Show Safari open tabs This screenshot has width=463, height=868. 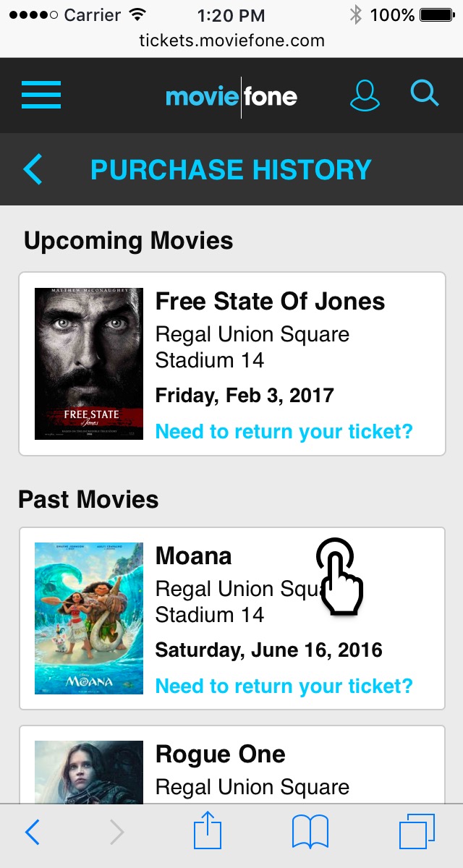pyautogui.click(x=417, y=832)
